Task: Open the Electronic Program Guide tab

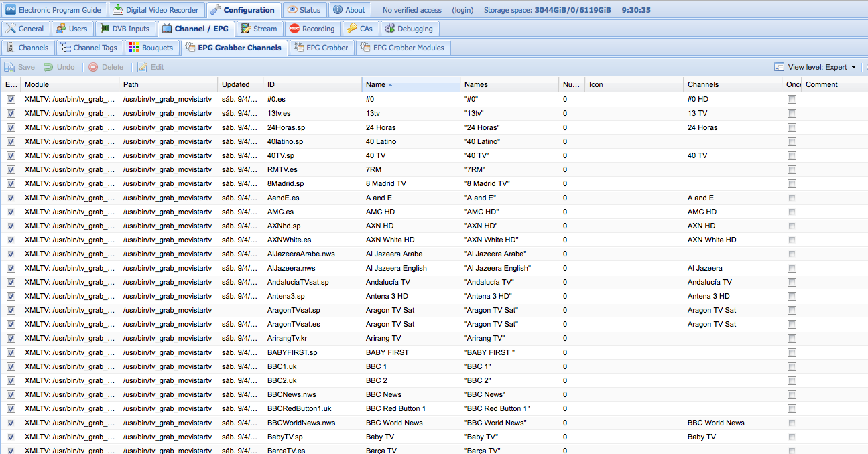Action: [x=54, y=10]
